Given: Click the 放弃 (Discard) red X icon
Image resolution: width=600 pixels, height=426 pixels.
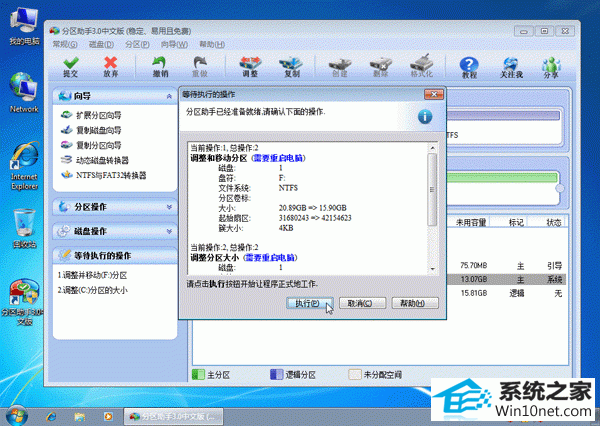Looking at the screenshot, I should tap(111, 67).
